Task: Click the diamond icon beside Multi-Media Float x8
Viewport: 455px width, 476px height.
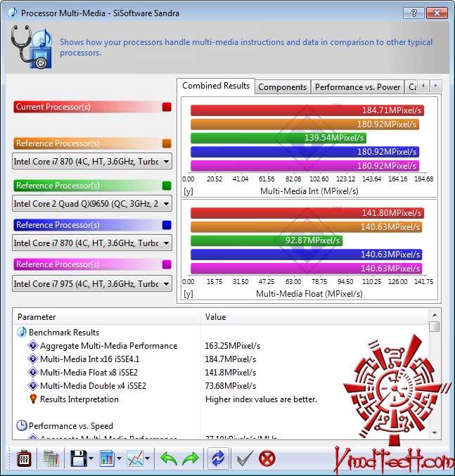Action: point(33,372)
